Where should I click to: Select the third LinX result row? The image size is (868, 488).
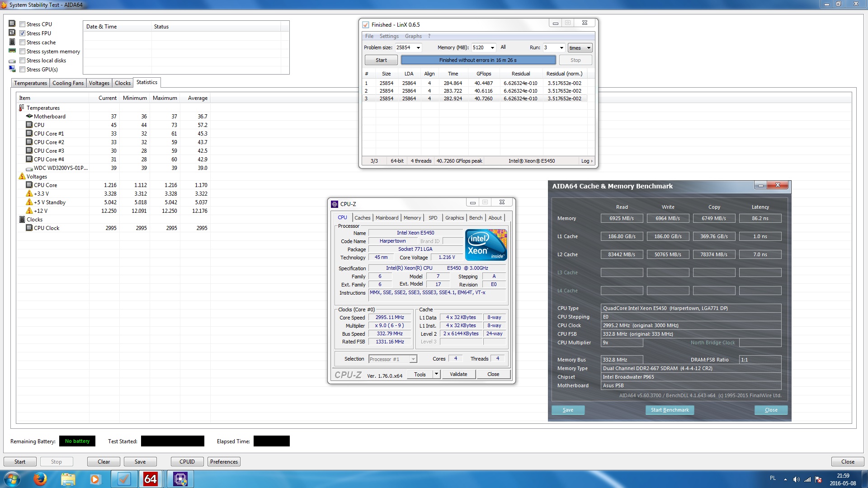pos(475,99)
